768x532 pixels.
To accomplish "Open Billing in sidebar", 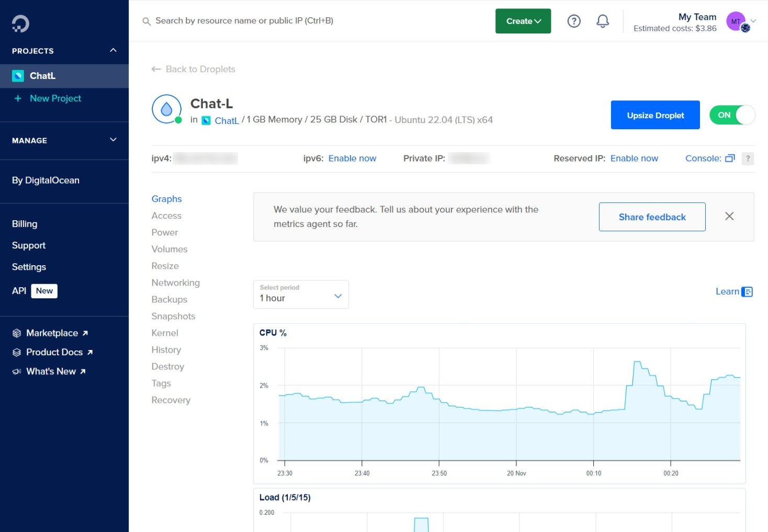I will pos(25,224).
